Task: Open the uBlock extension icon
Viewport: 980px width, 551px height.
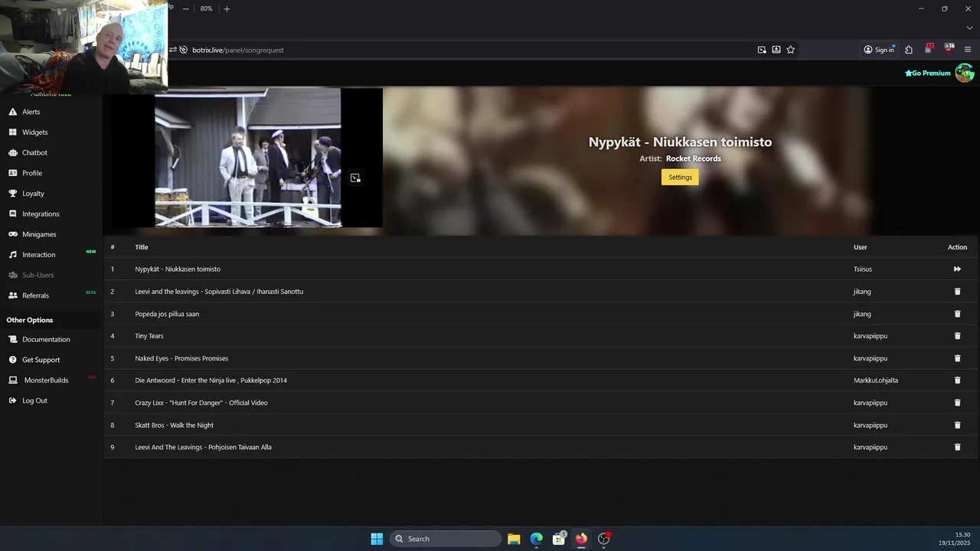Action: tap(949, 49)
